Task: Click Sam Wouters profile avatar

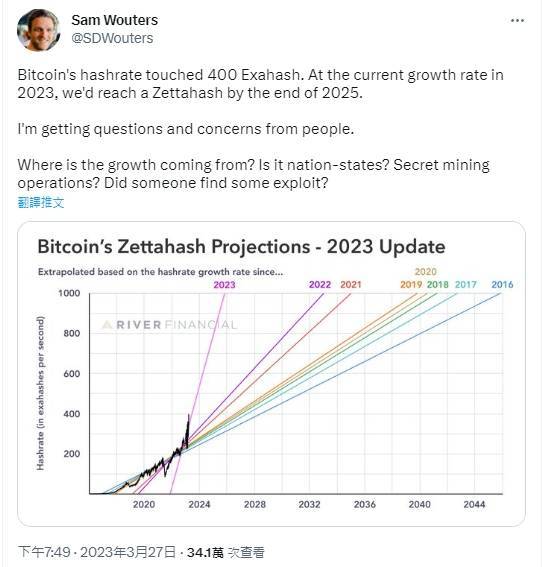Action: [x=38, y=30]
